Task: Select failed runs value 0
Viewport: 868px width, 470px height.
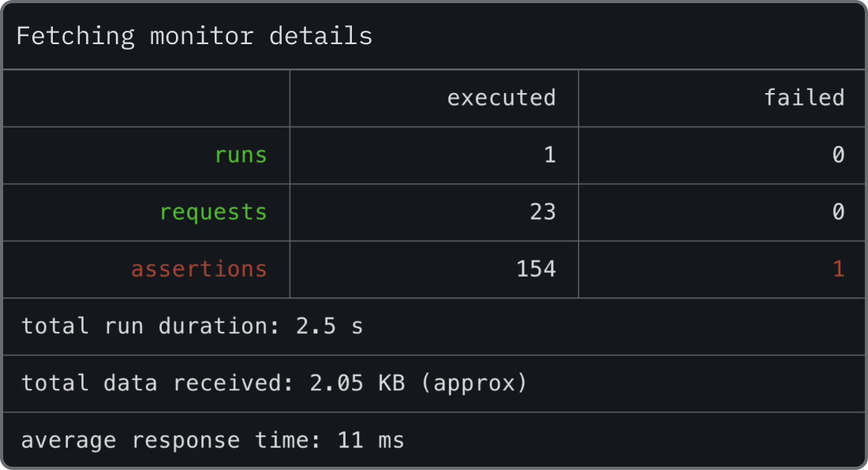Action: tap(838, 155)
